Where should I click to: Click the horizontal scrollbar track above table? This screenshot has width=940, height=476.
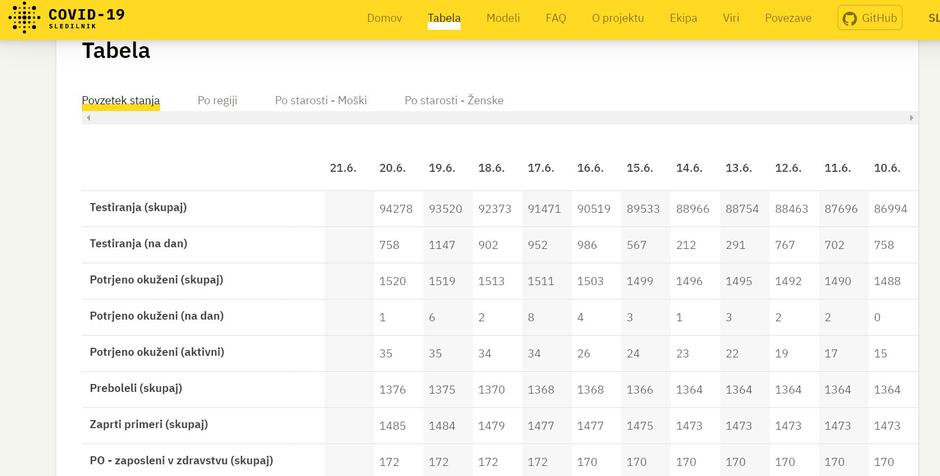pos(500,118)
